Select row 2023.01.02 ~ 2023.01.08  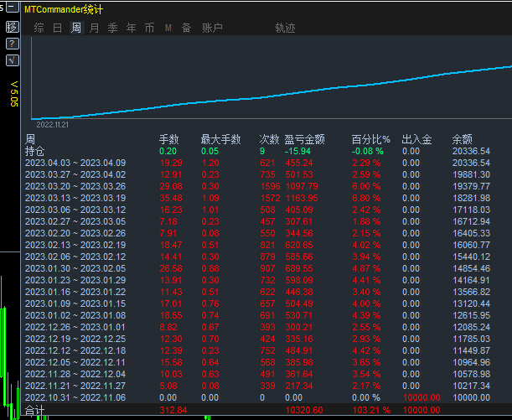click(75, 315)
